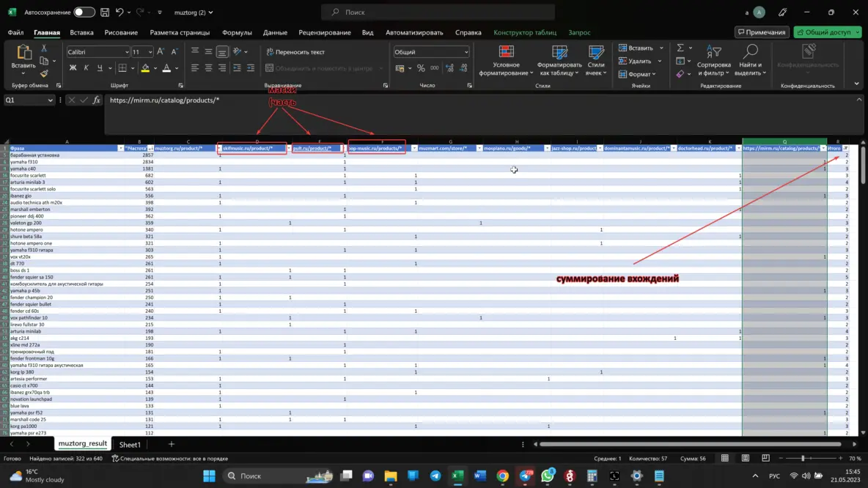Toggle the AutoSave (Автосохранение) switch

[x=84, y=12]
